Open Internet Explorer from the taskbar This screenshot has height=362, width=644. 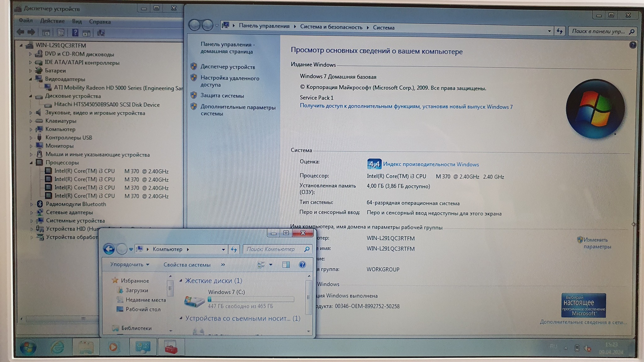click(58, 347)
